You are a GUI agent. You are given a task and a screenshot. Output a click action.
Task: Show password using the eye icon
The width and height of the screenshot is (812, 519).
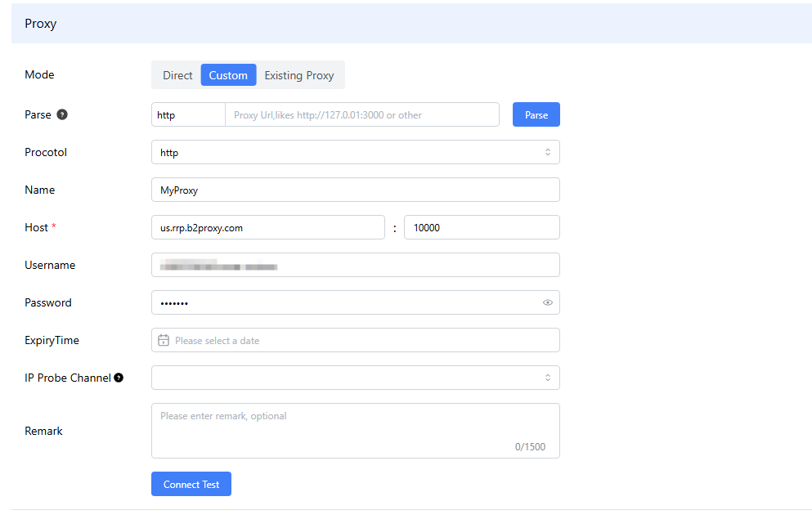pyautogui.click(x=547, y=302)
